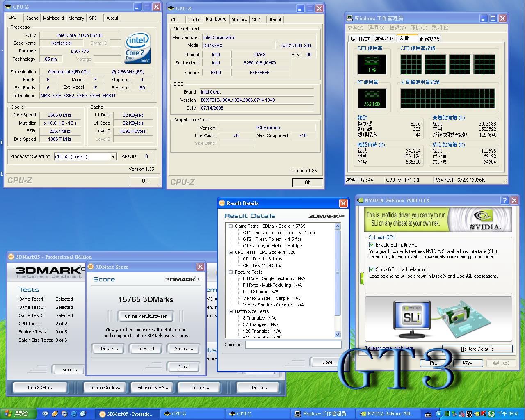525x420 pixels.
Task: Select GT3 - Canyon Flight result row
Action: point(272,246)
